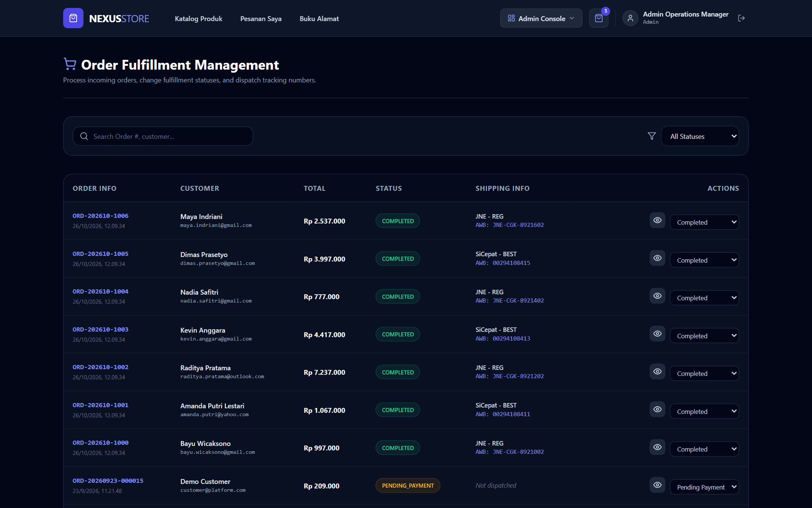Click the cart icon beside Order Fulfillment Management
Image resolution: width=812 pixels, height=508 pixels.
[70, 64]
